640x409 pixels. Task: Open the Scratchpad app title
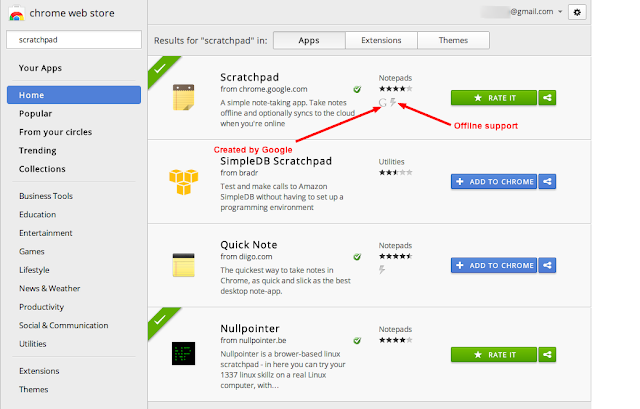(x=249, y=77)
